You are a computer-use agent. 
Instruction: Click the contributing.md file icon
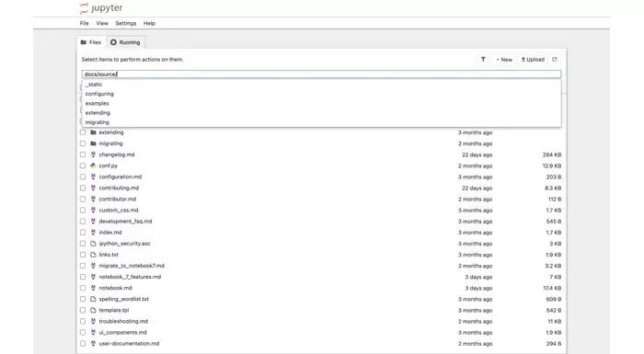[93, 188]
